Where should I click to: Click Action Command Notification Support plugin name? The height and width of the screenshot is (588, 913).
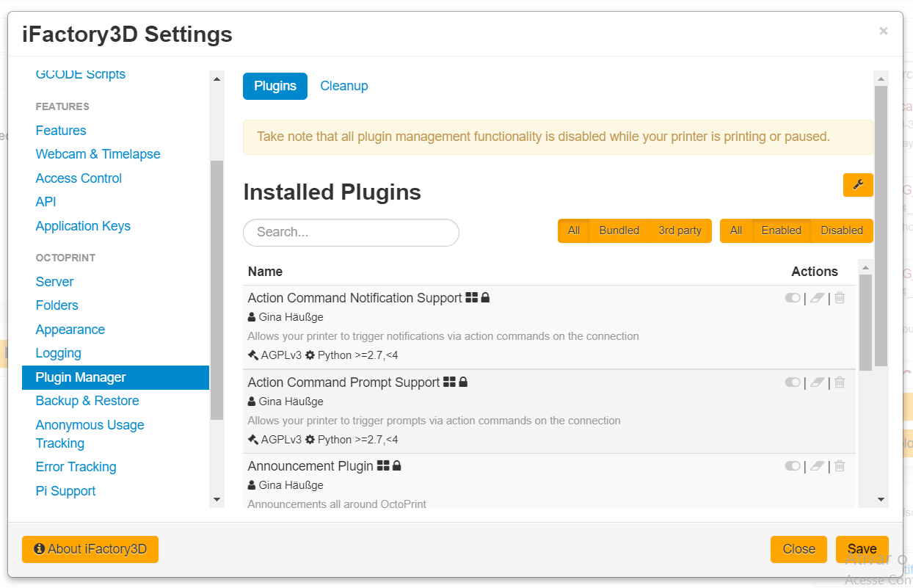click(354, 298)
